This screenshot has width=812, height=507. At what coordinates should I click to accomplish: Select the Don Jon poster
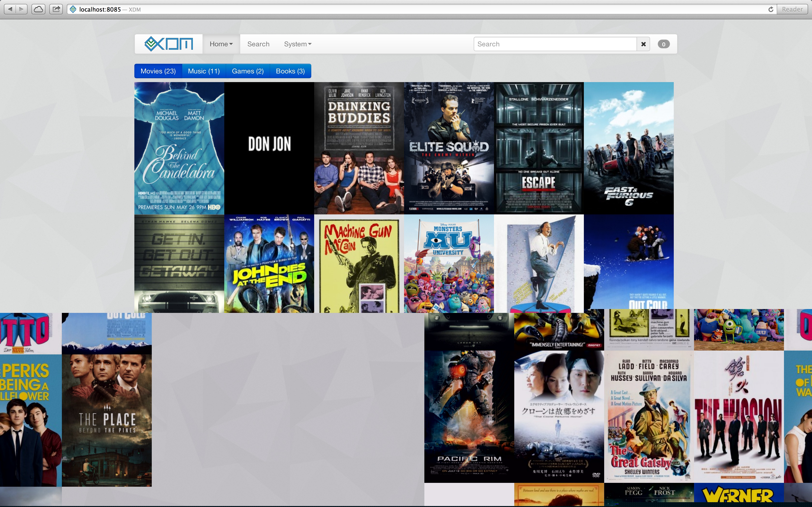tap(269, 148)
